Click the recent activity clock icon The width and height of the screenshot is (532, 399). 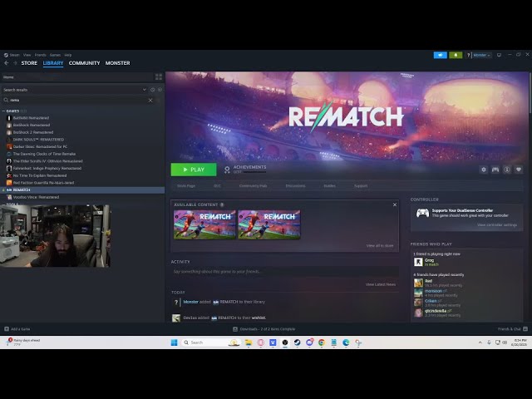(153, 90)
